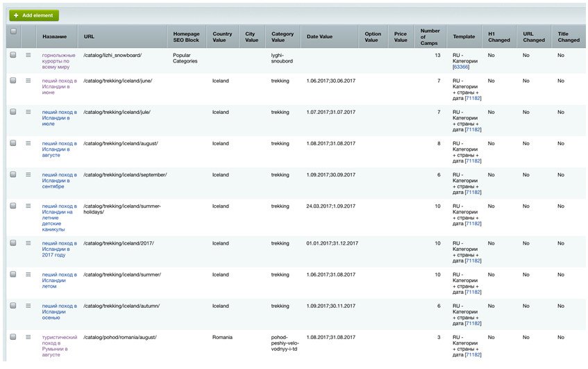Check the box for the iceland/summer/ row
This screenshot has height=369, width=588.
13,274
